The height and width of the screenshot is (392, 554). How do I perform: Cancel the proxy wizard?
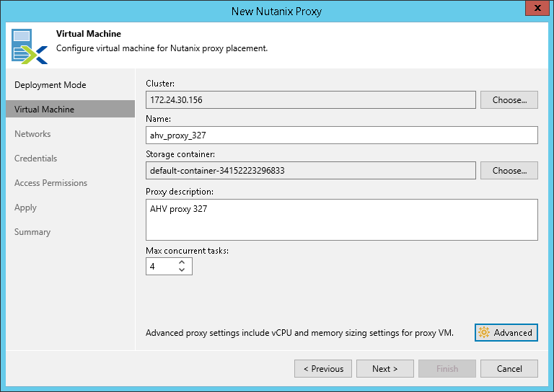(509, 369)
